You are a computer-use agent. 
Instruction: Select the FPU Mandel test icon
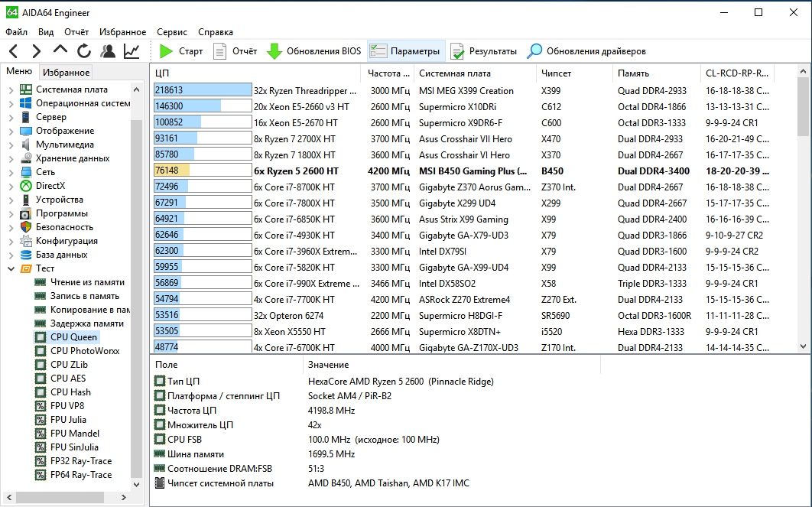pyautogui.click(x=41, y=434)
